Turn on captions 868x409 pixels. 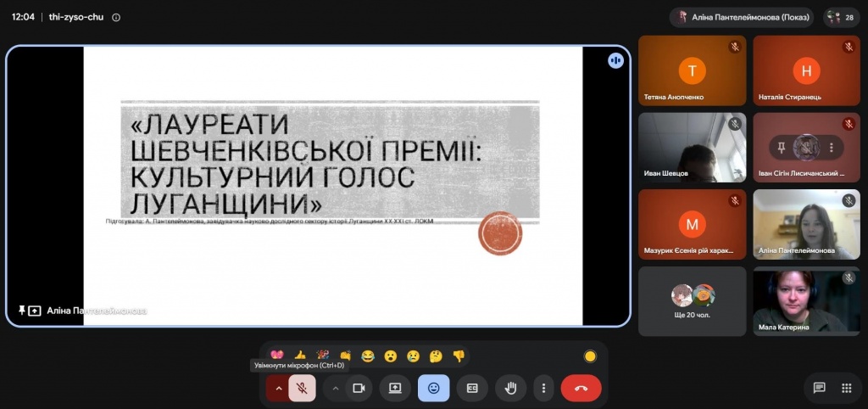point(472,388)
